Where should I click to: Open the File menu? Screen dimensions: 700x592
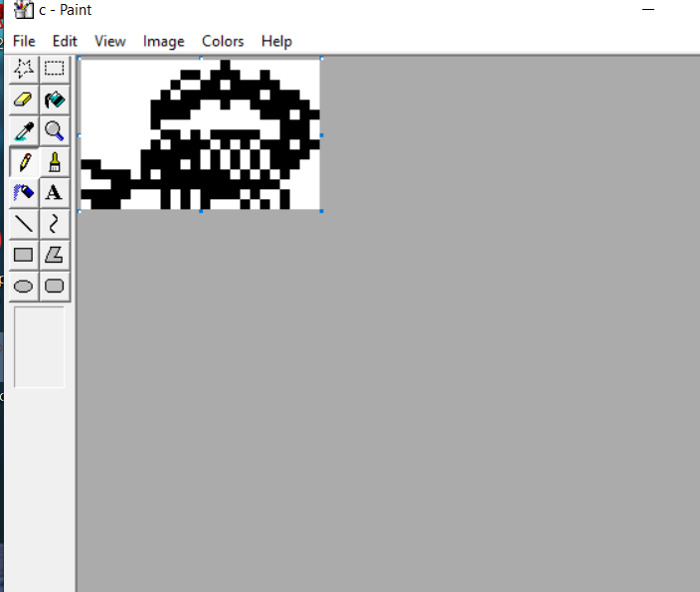pyautogui.click(x=24, y=41)
